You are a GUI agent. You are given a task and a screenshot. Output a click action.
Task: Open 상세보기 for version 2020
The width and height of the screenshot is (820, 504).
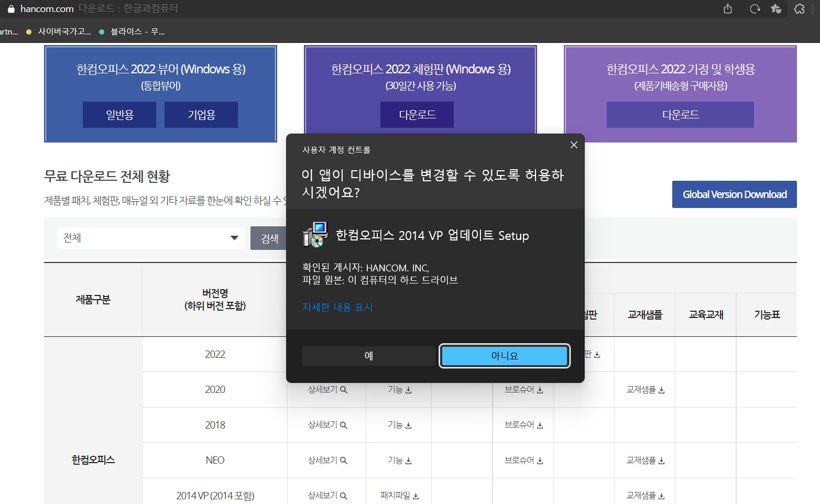pyautogui.click(x=327, y=390)
